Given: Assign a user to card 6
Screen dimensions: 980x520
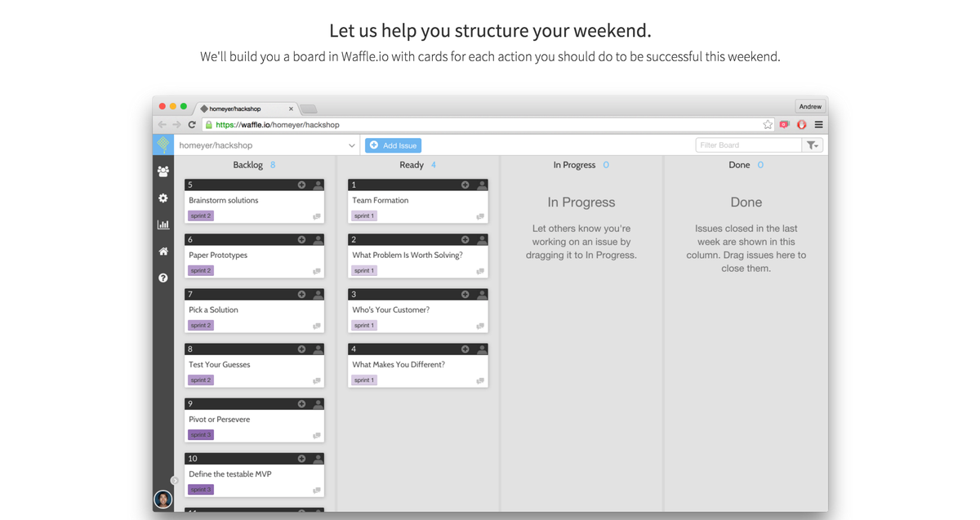Looking at the screenshot, I should [318, 240].
